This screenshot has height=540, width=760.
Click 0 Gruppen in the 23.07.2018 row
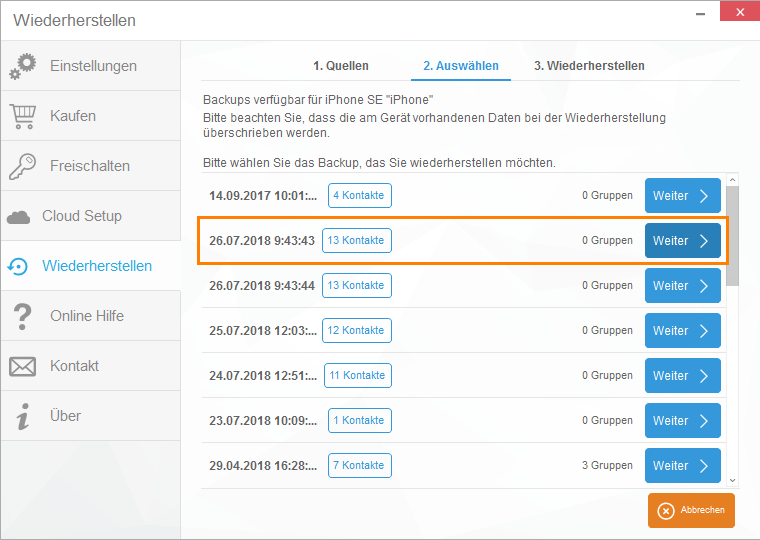tap(607, 421)
